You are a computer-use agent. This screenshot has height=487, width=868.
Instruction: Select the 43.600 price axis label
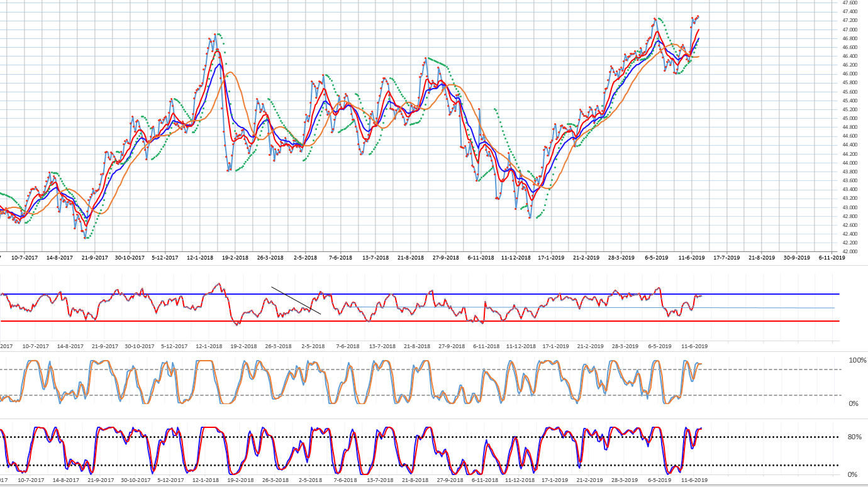pos(849,180)
